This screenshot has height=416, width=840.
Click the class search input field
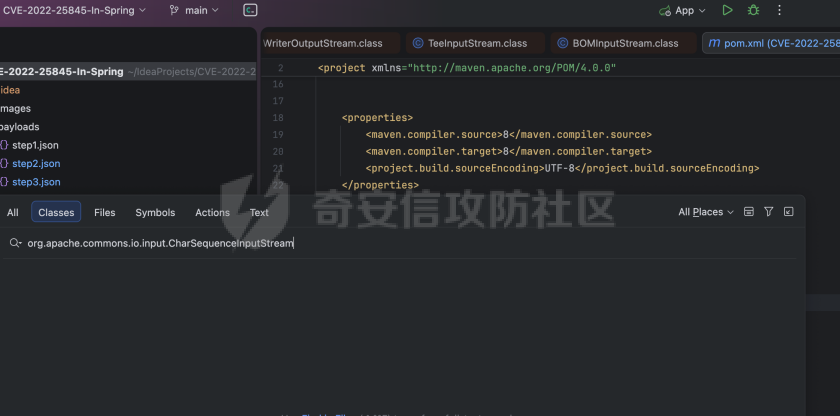(x=400, y=243)
